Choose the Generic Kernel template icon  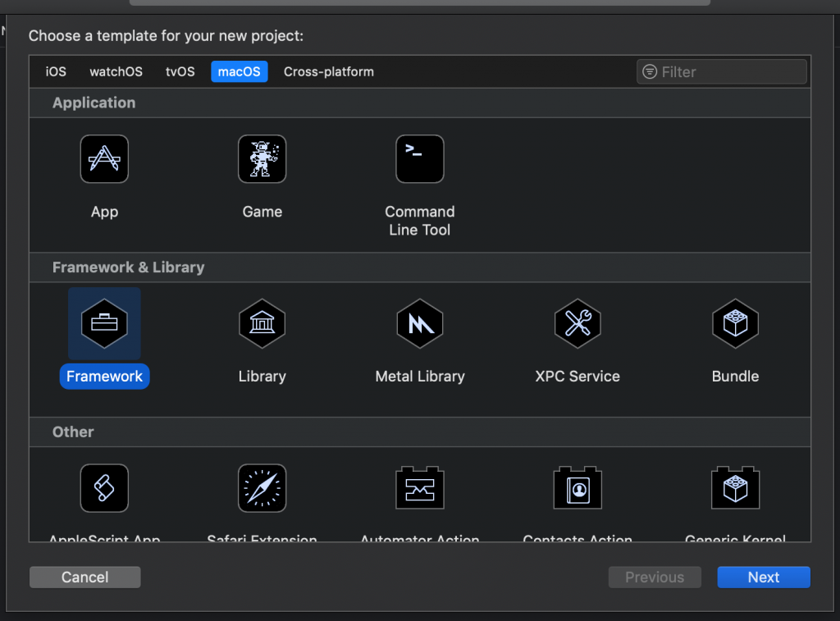(x=736, y=487)
